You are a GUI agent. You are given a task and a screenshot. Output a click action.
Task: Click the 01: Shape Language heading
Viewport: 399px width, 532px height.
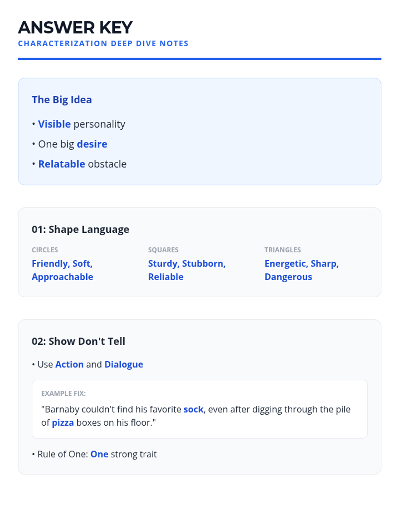click(x=80, y=229)
